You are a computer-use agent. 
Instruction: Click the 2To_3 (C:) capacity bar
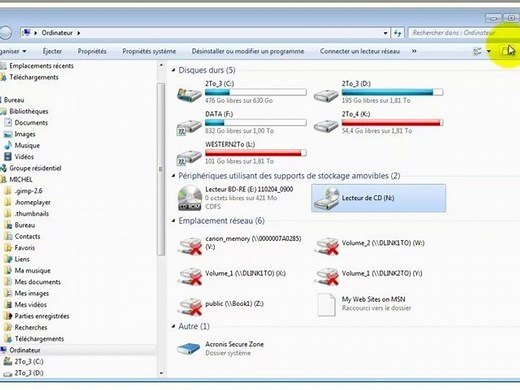pyautogui.click(x=256, y=92)
